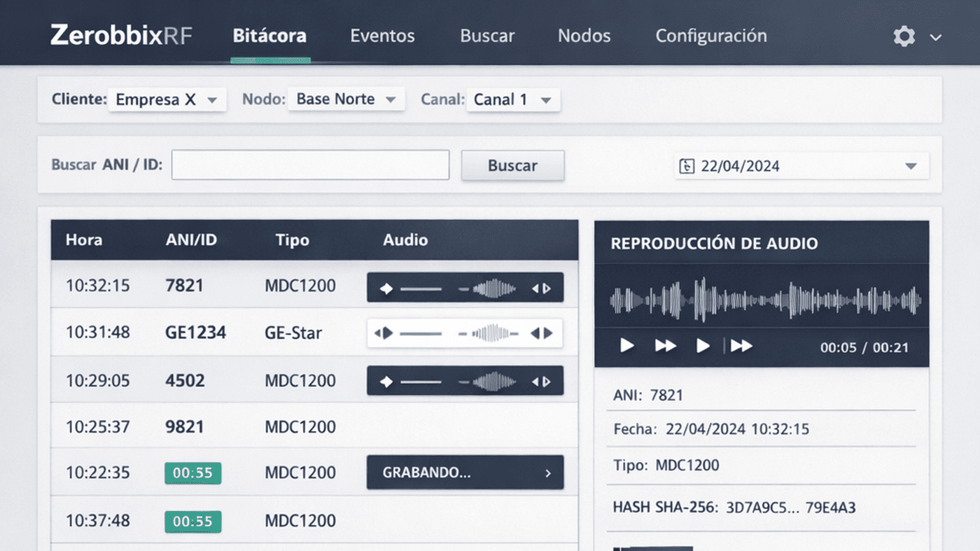Screen dimensions: 980x551
Task: Click the fast-forward icon in the playback panel
Action: pos(664,344)
